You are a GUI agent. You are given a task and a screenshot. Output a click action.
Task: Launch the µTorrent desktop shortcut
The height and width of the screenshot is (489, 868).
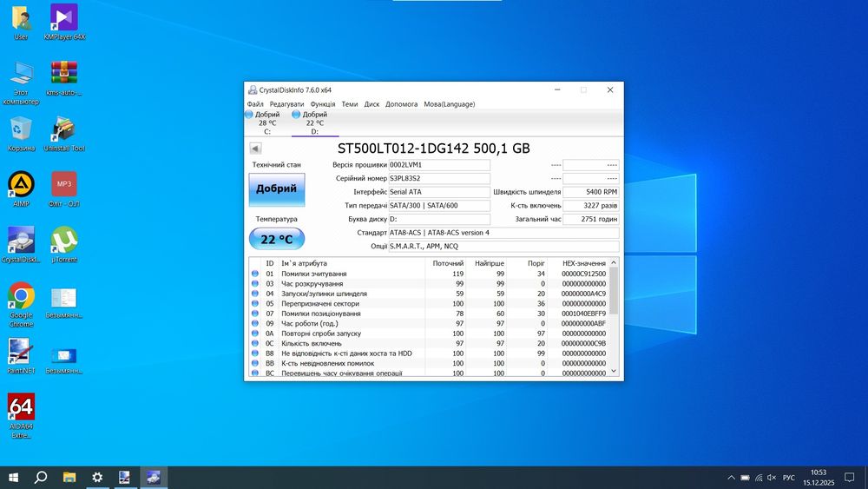tap(64, 245)
